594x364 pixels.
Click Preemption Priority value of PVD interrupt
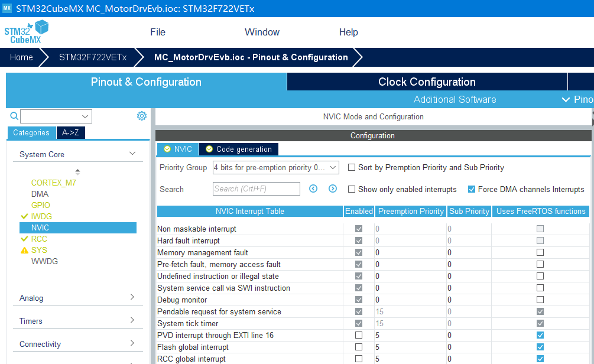[x=377, y=335]
